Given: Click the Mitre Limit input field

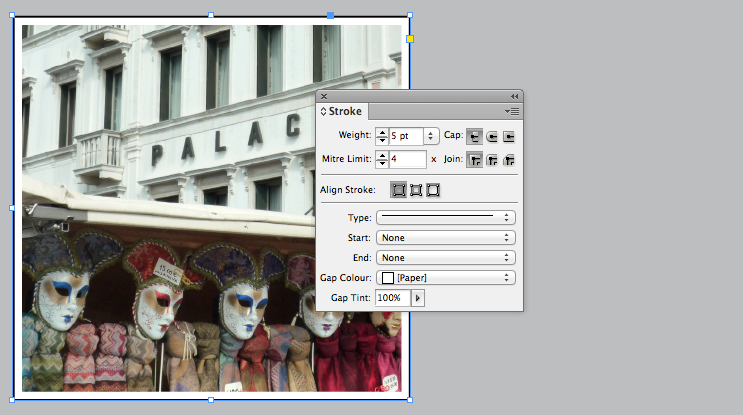Looking at the screenshot, I should (x=407, y=159).
